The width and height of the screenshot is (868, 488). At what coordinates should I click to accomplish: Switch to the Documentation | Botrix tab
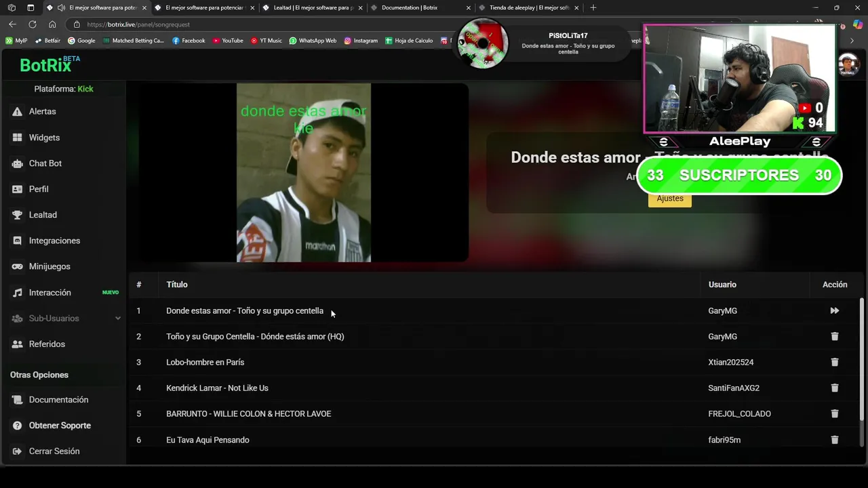tap(422, 7)
